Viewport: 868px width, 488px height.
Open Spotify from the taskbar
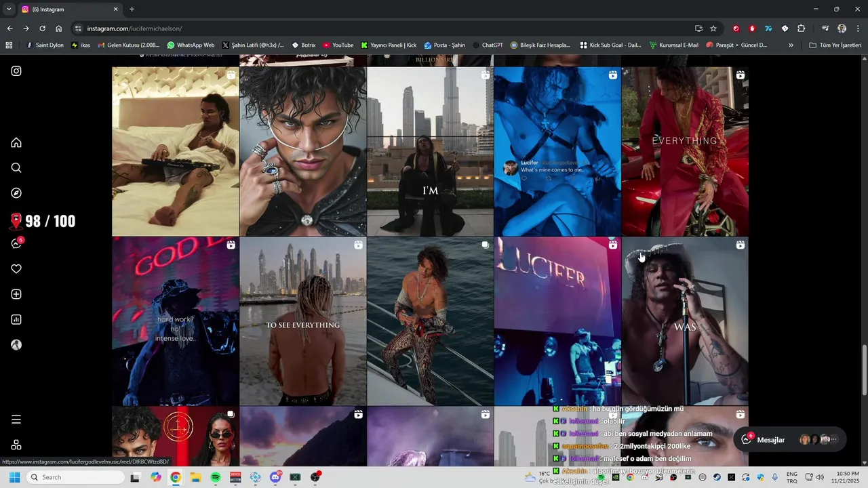pyautogui.click(x=216, y=477)
